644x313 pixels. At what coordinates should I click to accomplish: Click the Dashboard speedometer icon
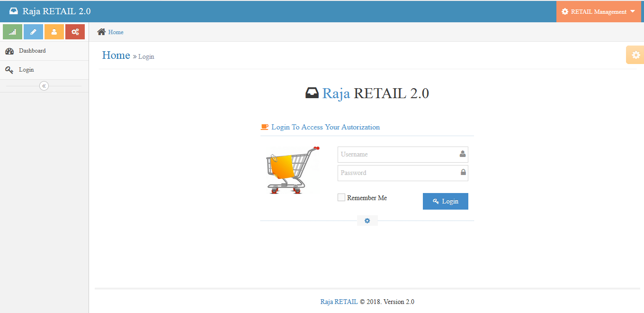(9, 50)
